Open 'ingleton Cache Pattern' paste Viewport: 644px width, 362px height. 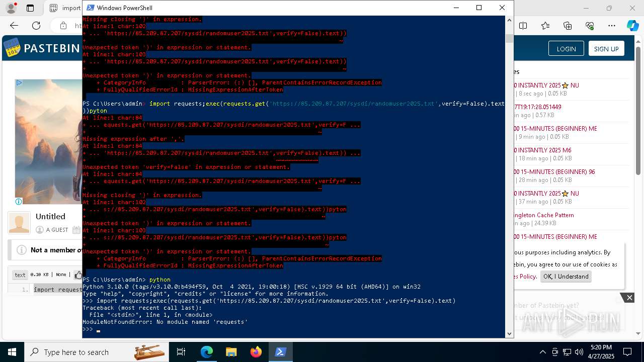point(544,215)
